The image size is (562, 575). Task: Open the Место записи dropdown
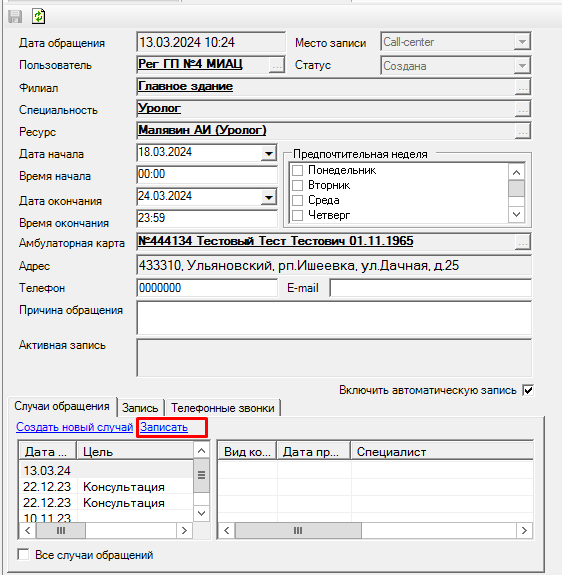click(x=522, y=42)
